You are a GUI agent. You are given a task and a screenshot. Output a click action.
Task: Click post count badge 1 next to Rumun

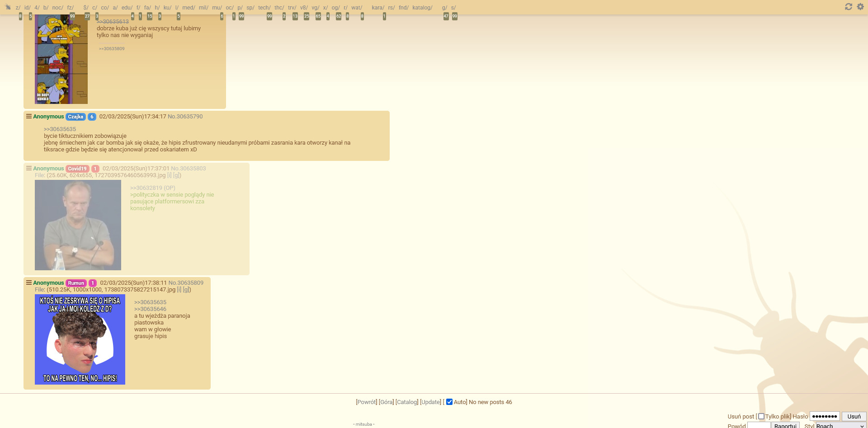(93, 283)
